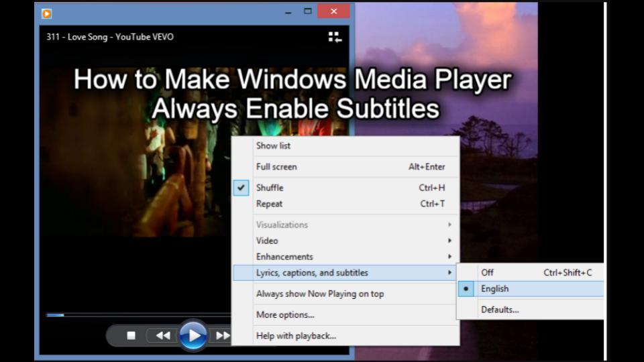This screenshot has width=644, height=362.
Task: Open More options... from the menu
Action: [285, 315]
